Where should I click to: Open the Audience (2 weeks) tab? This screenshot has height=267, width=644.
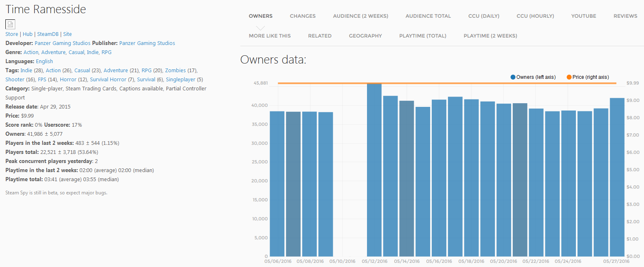[x=360, y=16]
